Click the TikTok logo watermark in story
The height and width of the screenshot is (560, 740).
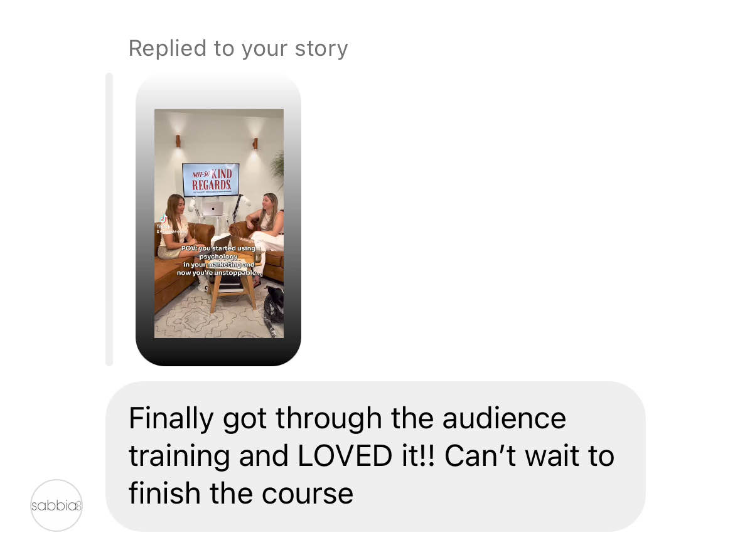pos(163,219)
